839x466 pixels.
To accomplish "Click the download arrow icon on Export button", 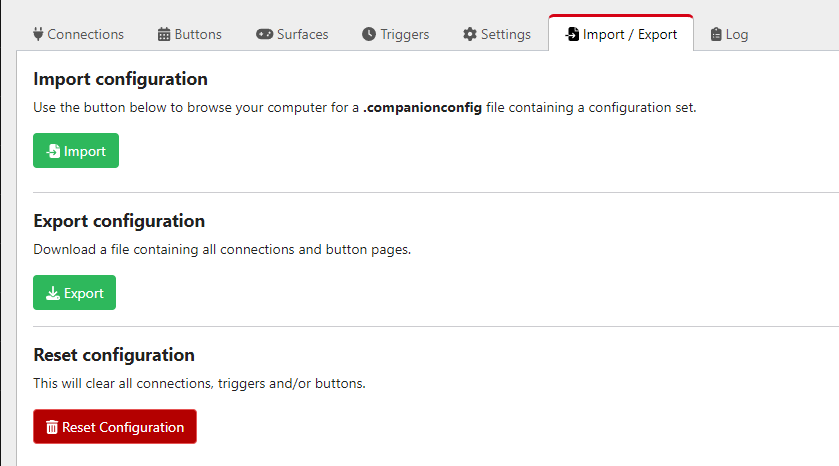I will 53,293.
